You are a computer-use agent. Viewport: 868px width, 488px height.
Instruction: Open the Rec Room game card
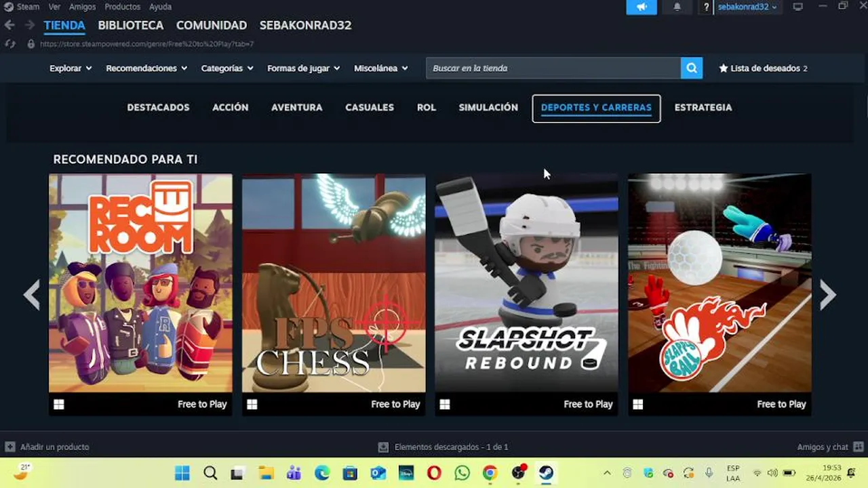point(140,294)
